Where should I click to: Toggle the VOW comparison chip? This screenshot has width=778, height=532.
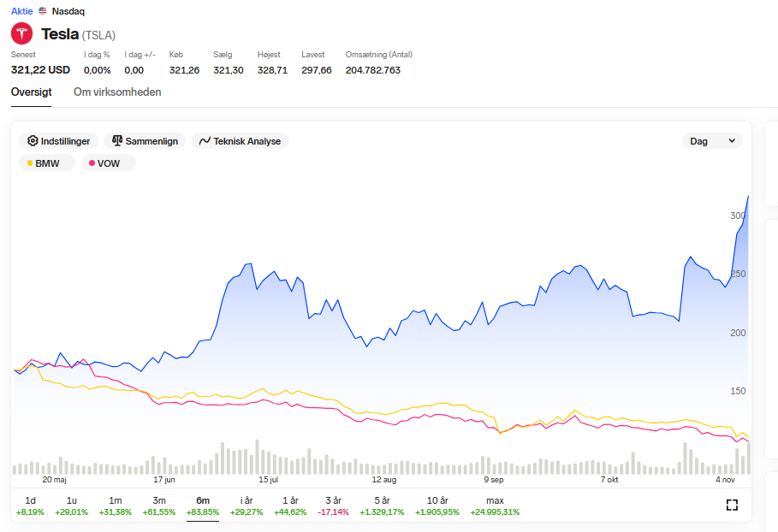pos(108,163)
